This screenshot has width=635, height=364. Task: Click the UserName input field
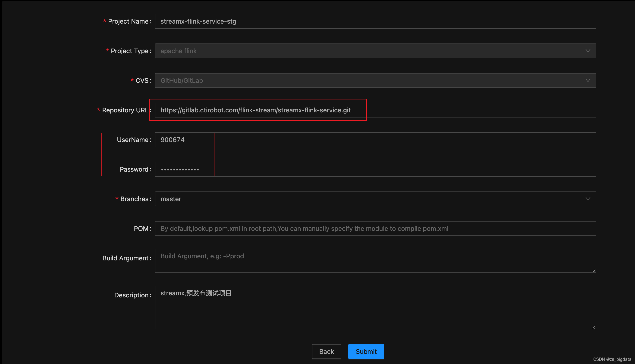(375, 140)
